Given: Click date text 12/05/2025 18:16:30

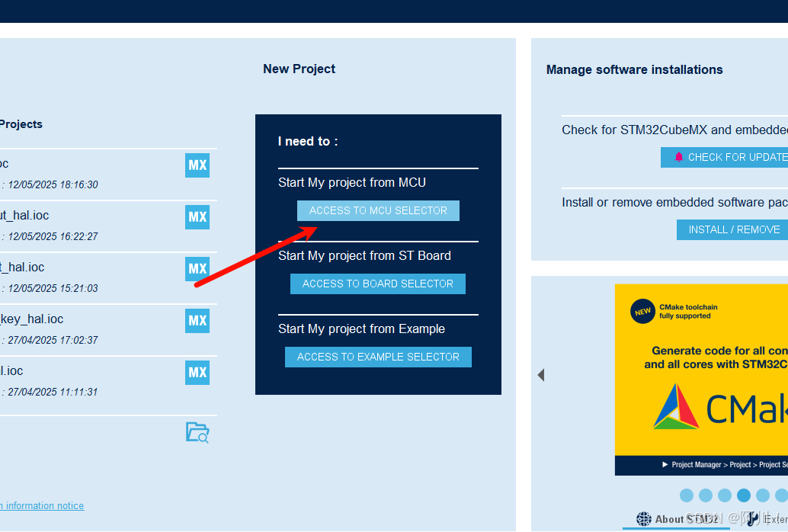Looking at the screenshot, I should [53, 184].
